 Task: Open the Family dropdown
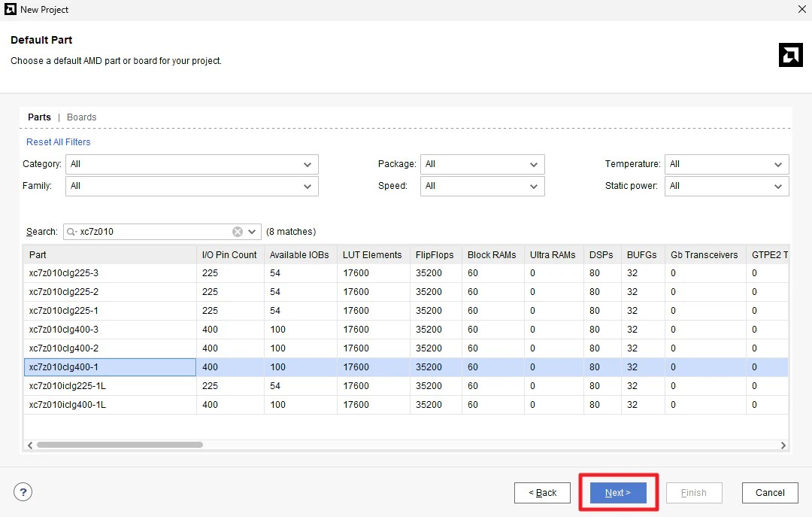[192, 186]
